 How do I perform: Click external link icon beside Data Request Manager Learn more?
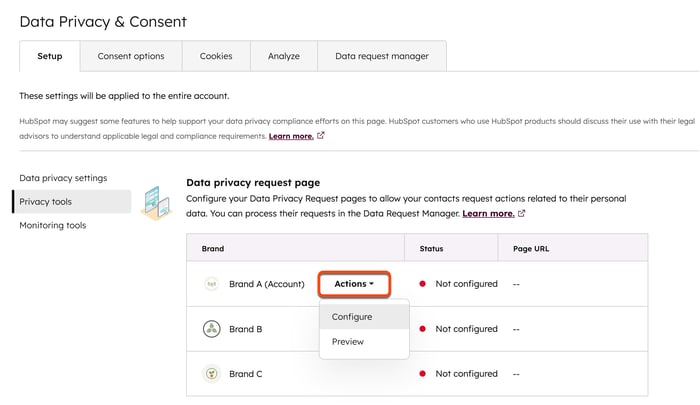click(x=521, y=213)
